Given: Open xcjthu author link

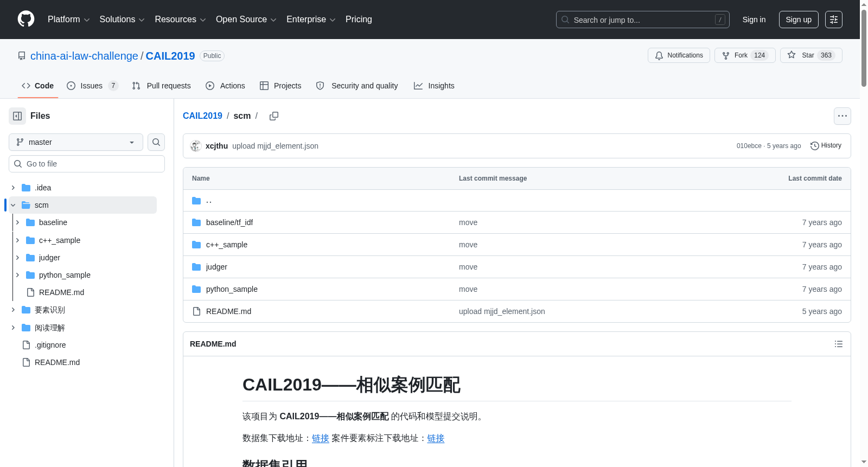Looking at the screenshot, I should [216, 146].
